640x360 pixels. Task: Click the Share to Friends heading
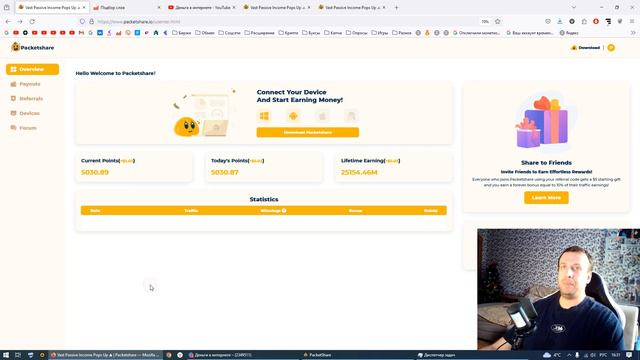(546, 162)
